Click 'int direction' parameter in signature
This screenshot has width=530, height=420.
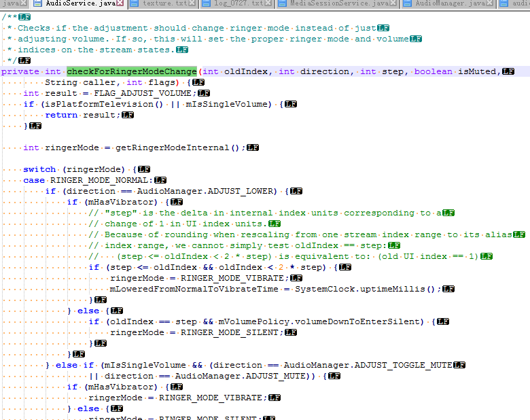(314, 71)
